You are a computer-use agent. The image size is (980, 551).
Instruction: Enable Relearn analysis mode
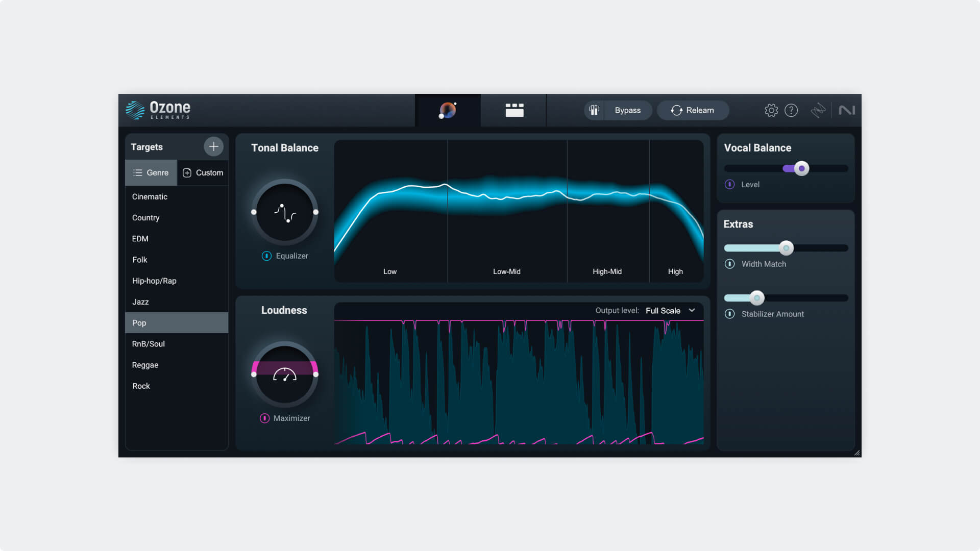[692, 110]
